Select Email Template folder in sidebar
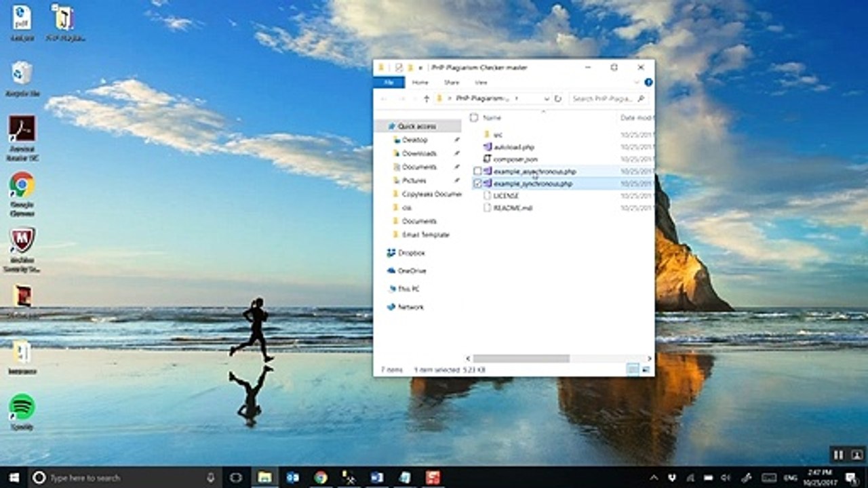 (425, 235)
